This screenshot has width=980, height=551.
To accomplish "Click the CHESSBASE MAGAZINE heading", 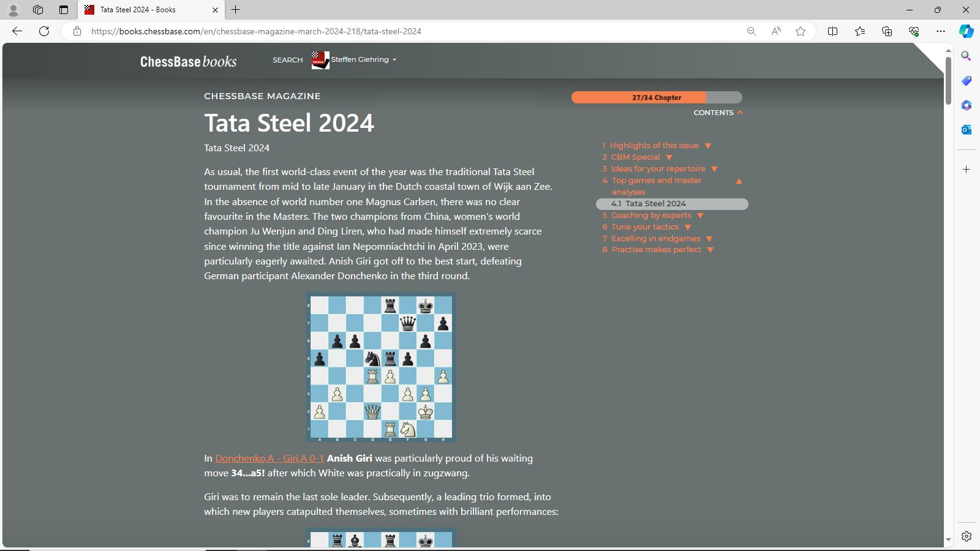I will pos(262,96).
